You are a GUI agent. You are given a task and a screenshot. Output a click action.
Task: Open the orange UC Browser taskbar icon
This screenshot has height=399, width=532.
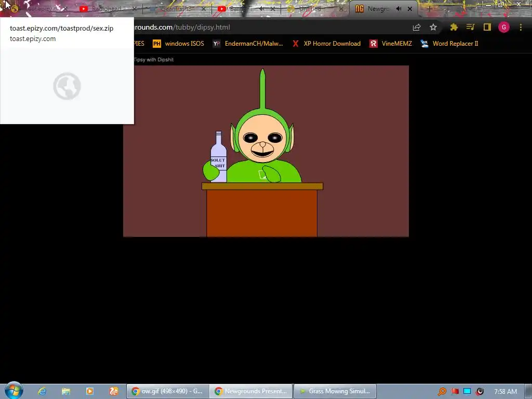click(x=114, y=391)
